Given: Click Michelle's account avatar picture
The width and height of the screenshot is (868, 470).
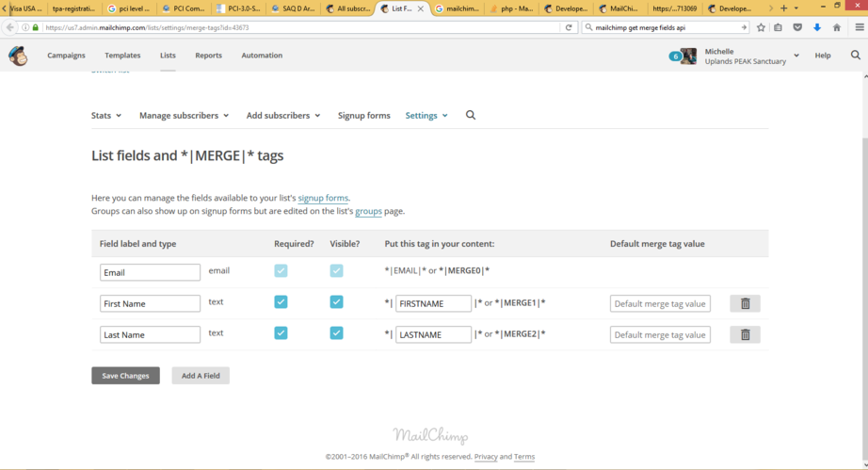Looking at the screenshot, I should coord(689,56).
